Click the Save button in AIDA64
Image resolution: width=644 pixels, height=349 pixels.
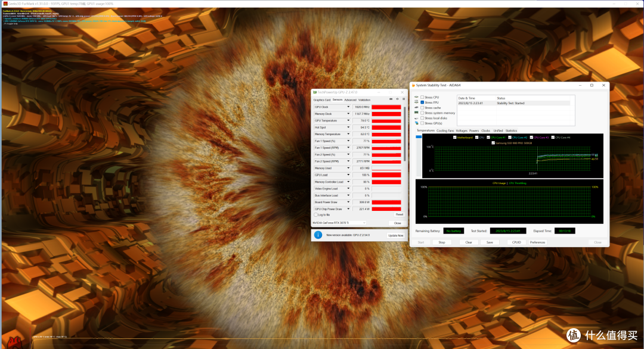pos(490,242)
